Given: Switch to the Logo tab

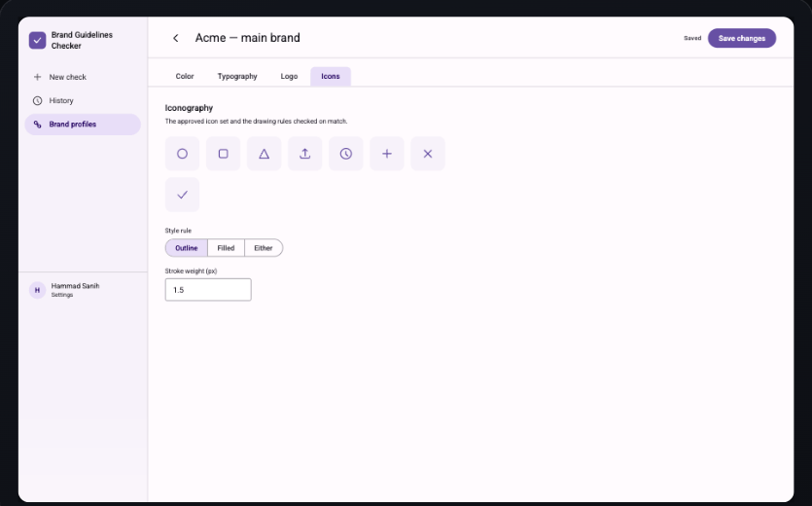Looking at the screenshot, I should 289,76.
